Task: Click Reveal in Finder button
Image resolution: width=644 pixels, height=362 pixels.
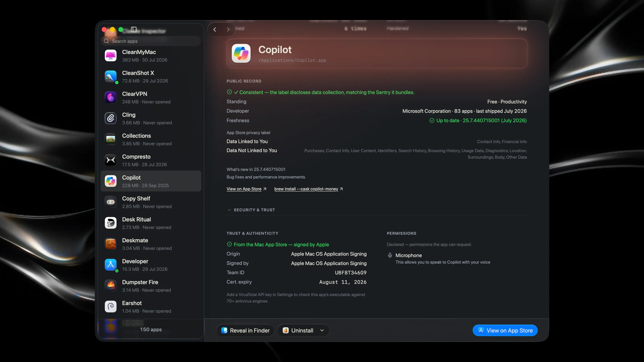Action: (x=245, y=330)
